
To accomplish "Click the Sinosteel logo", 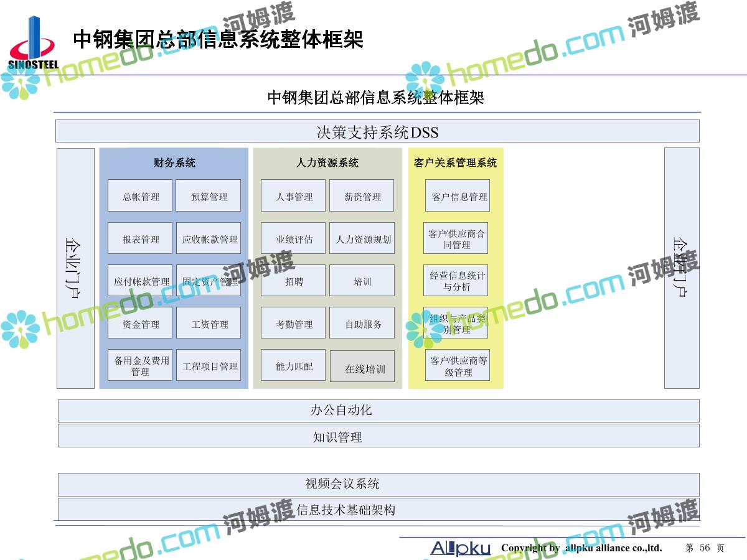I will point(32,45).
